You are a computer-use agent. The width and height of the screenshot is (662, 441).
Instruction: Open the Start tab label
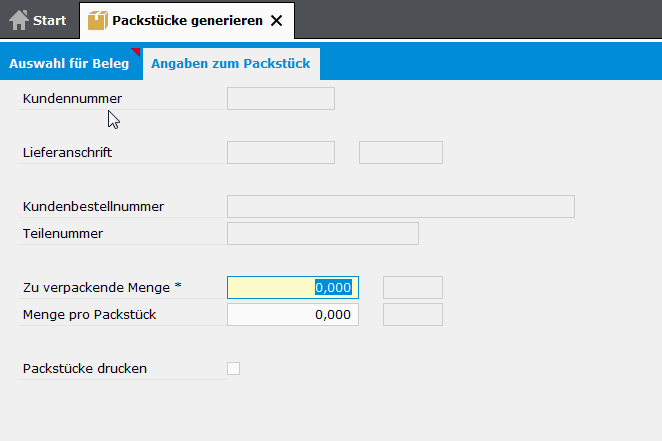point(49,20)
